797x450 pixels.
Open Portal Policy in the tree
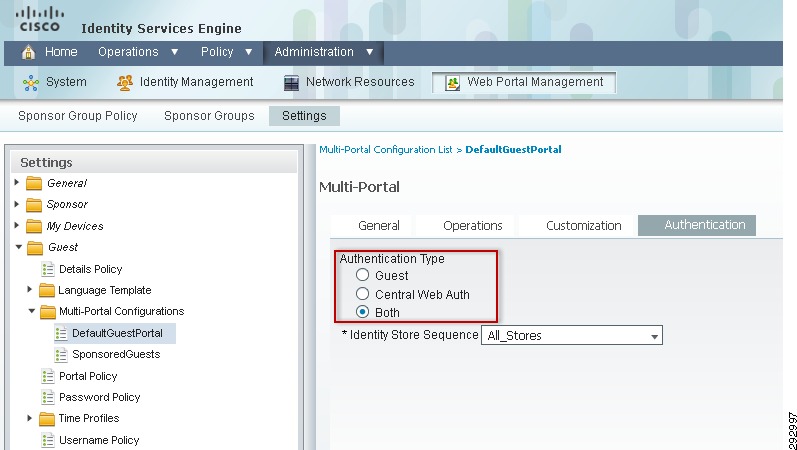click(88, 376)
